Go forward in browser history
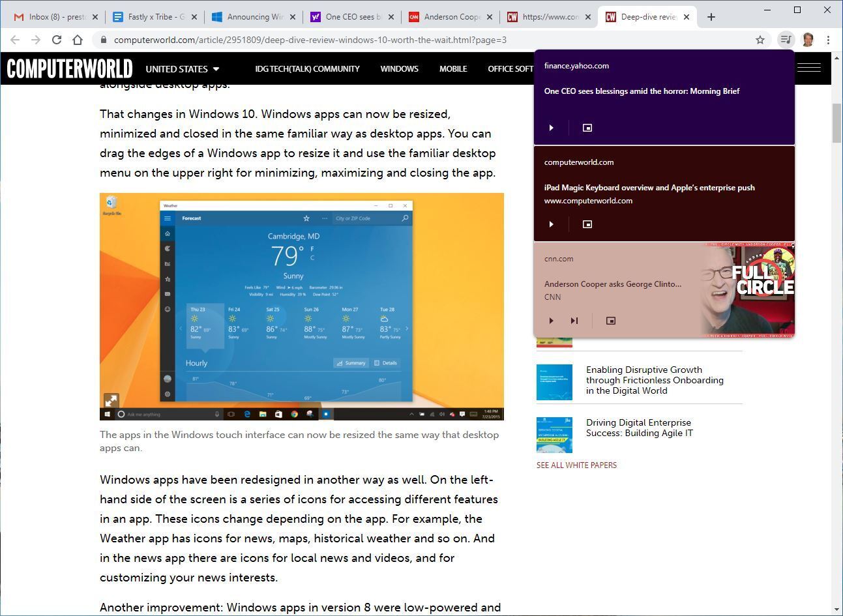 (x=36, y=40)
